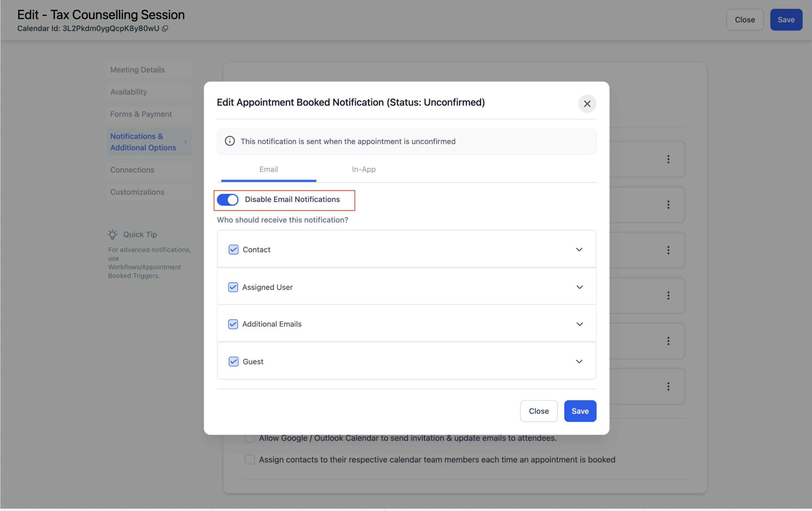Click Save in the notification modal
The width and height of the screenshot is (812, 511).
pyautogui.click(x=580, y=411)
